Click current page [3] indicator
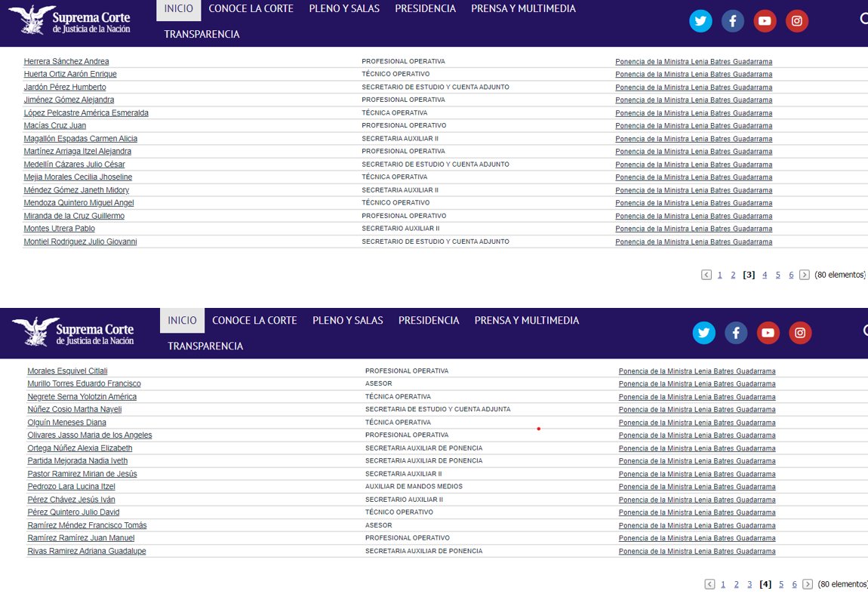The width and height of the screenshot is (868, 600). 749,275
